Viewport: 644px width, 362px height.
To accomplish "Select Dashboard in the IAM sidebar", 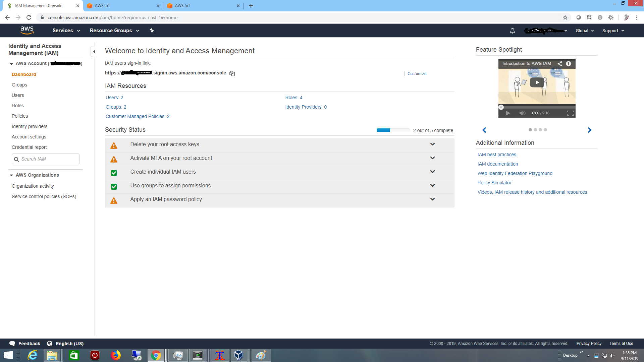I will [24, 74].
